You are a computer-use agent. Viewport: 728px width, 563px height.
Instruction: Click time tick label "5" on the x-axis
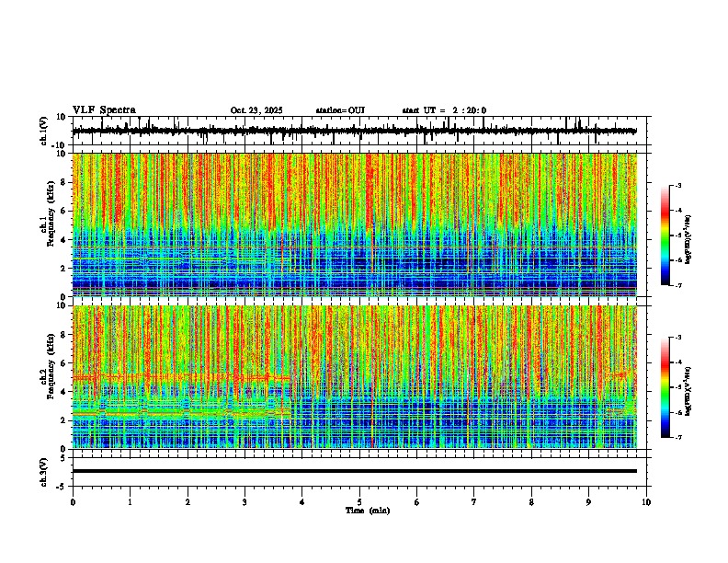tap(359, 502)
